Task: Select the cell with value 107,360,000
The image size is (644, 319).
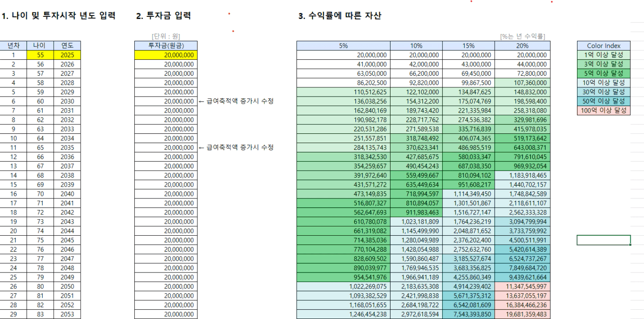Action: point(523,83)
